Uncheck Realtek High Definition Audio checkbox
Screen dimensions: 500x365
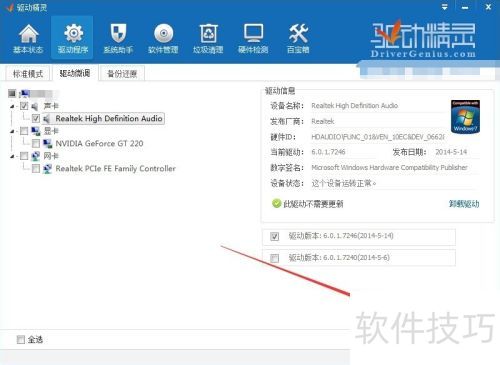(x=36, y=118)
